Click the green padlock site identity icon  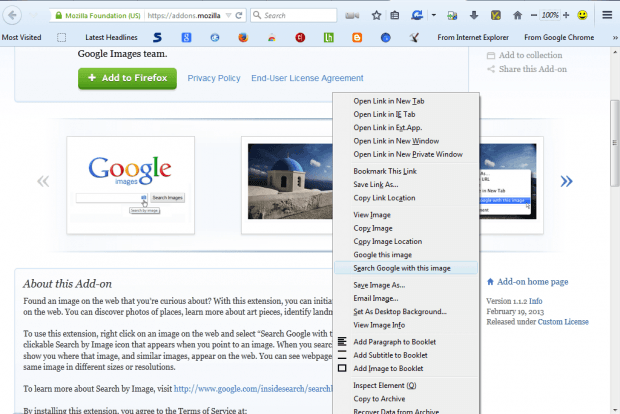coord(59,15)
